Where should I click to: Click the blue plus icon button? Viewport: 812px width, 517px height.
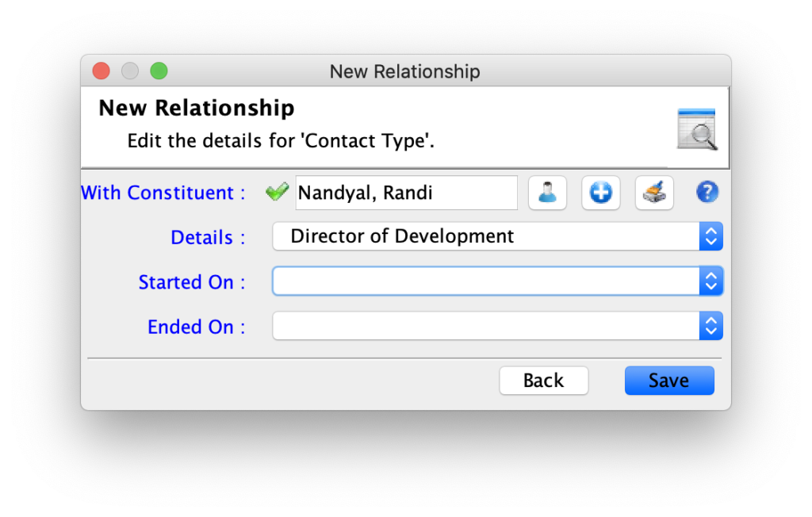click(600, 193)
